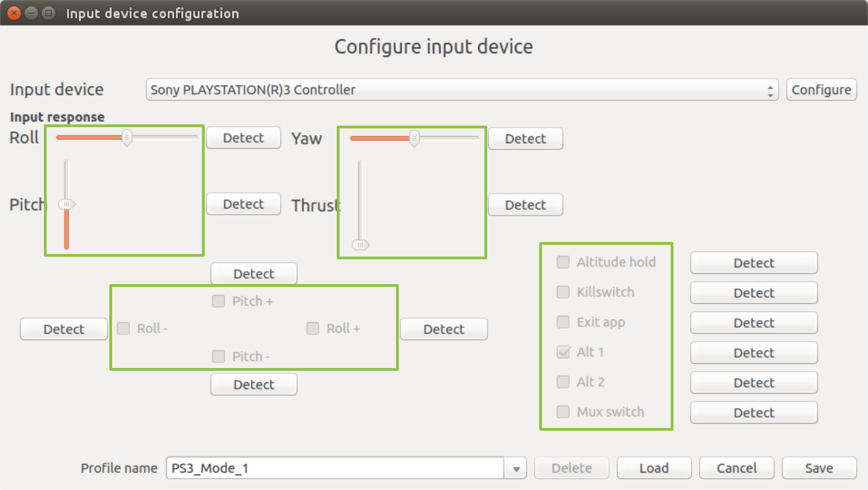868x490 pixels.
Task: Click the Configure button
Action: point(821,89)
